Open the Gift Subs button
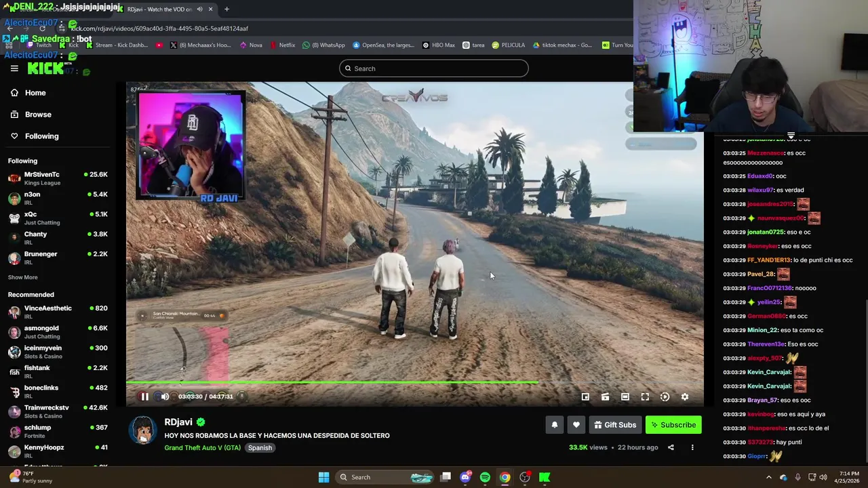This screenshot has height=488, width=868. pyautogui.click(x=615, y=425)
